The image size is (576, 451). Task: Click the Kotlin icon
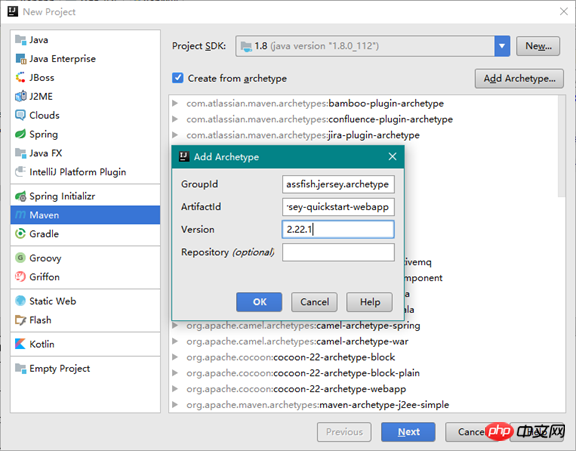click(x=20, y=344)
